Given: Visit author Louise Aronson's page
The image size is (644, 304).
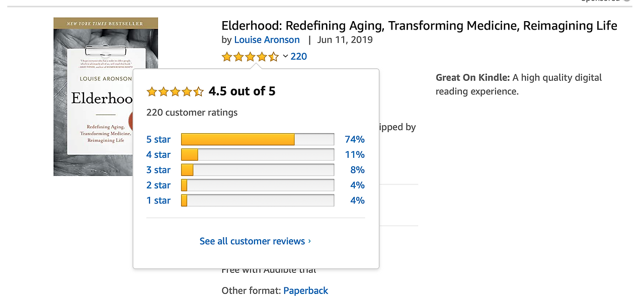Looking at the screenshot, I should [x=267, y=40].
